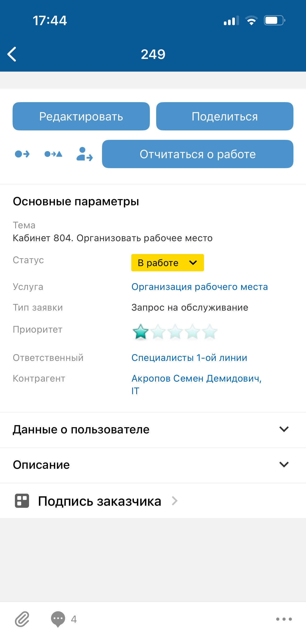Viewport: 306px width, 644px height.
Task: Tap Отчитаться о работе button
Action: [197, 154]
